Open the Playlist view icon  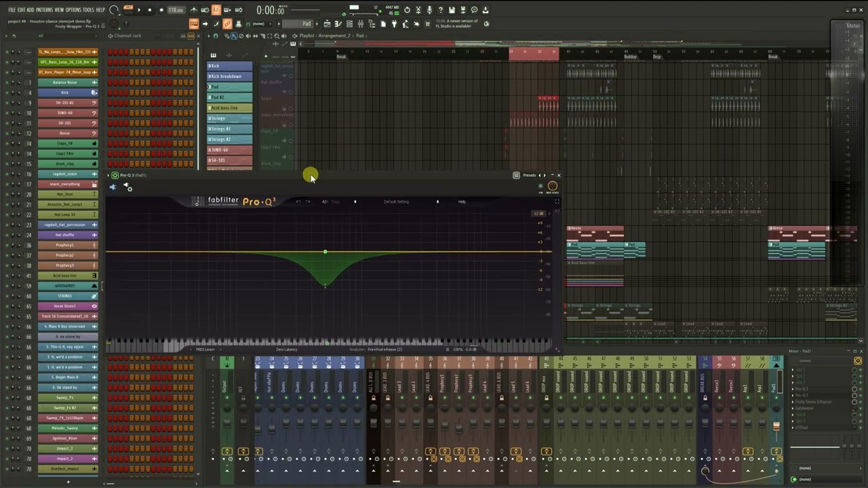pos(328,24)
